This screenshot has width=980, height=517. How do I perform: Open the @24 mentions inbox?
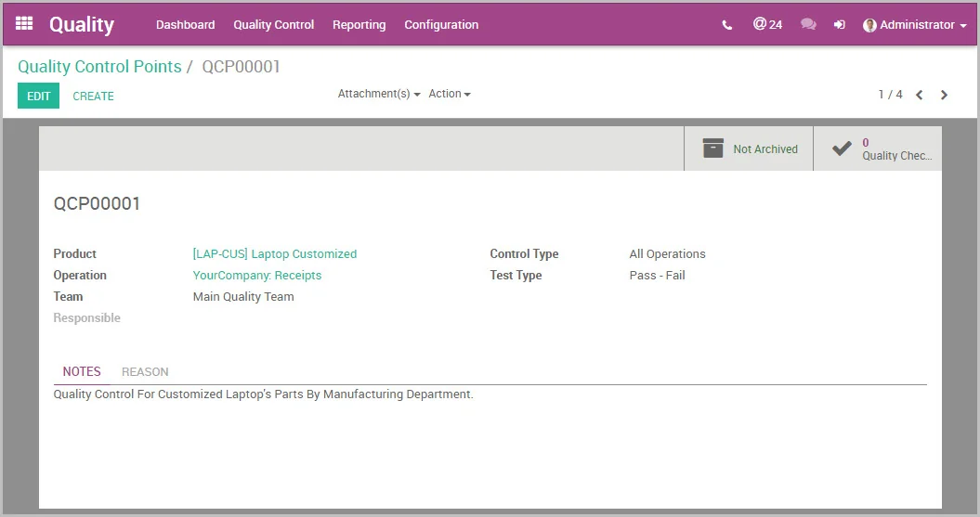(x=767, y=24)
